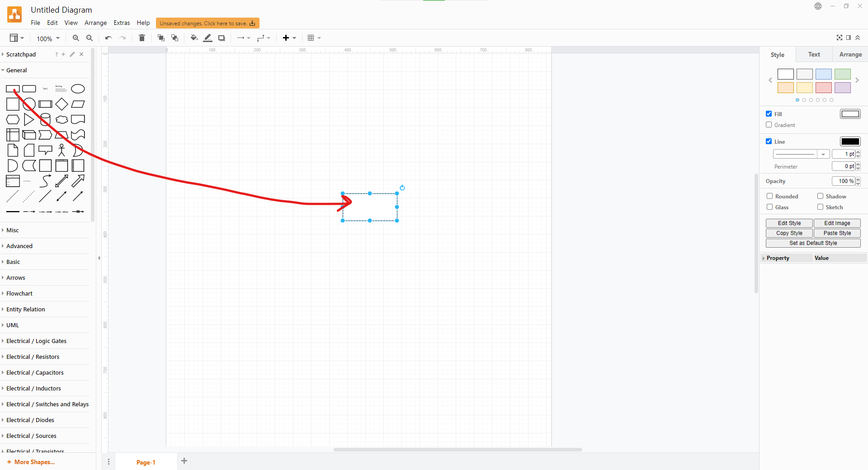The width and height of the screenshot is (868, 470).
Task: Delete selection with the trash icon
Action: tap(142, 38)
